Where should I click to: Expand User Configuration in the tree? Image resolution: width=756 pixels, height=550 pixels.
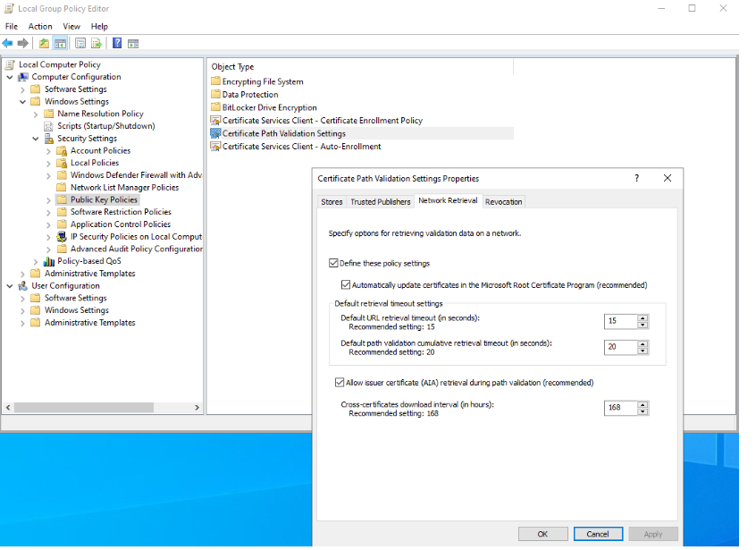point(9,285)
